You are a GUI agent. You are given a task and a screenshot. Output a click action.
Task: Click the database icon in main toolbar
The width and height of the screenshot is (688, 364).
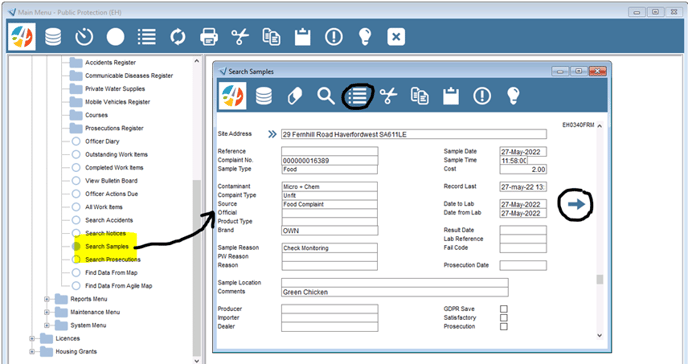(53, 37)
